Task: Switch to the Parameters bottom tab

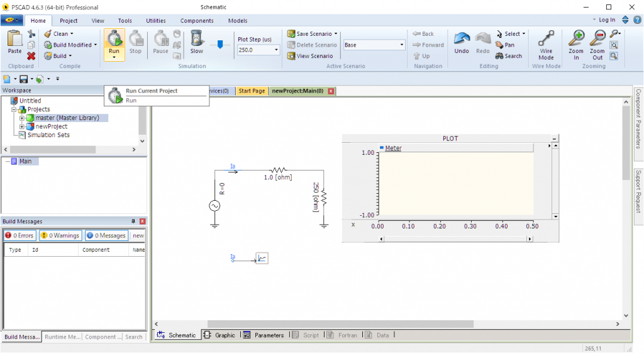Action: click(x=264, y=335)
